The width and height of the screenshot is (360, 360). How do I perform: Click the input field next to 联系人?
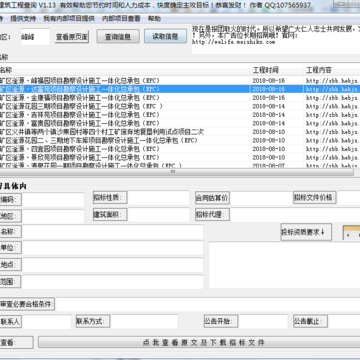(x=47, y=322)
